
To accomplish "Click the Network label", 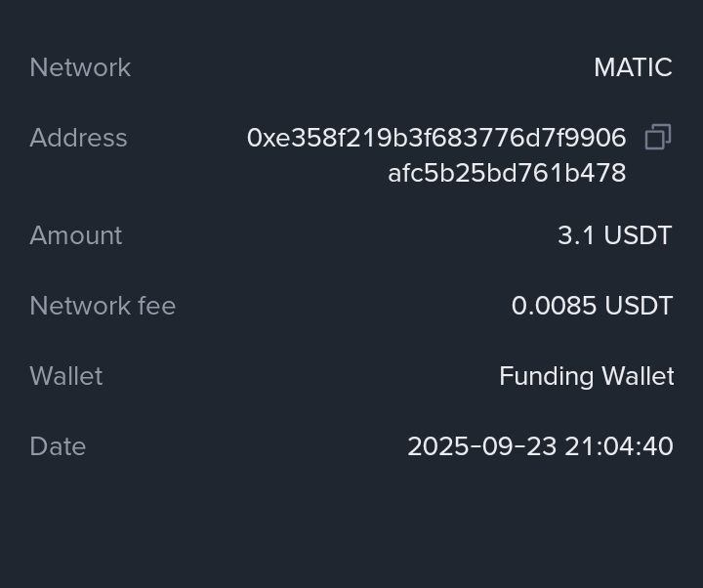I will (80, 67).
